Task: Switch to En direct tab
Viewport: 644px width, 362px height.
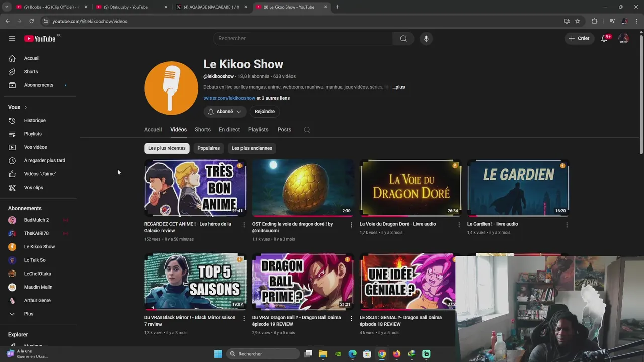Action: (229, 130)
